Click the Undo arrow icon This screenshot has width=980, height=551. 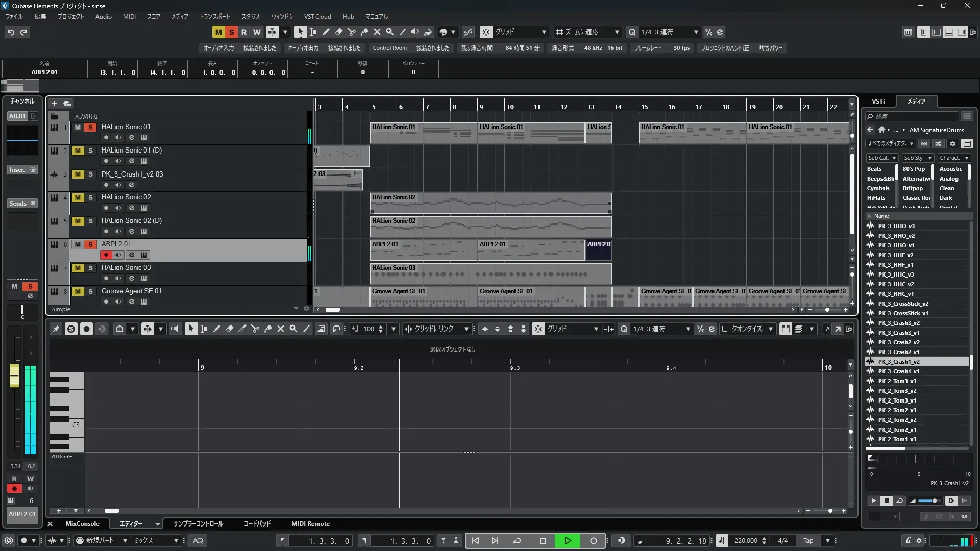pyautogui.click(x=11, y=32)
